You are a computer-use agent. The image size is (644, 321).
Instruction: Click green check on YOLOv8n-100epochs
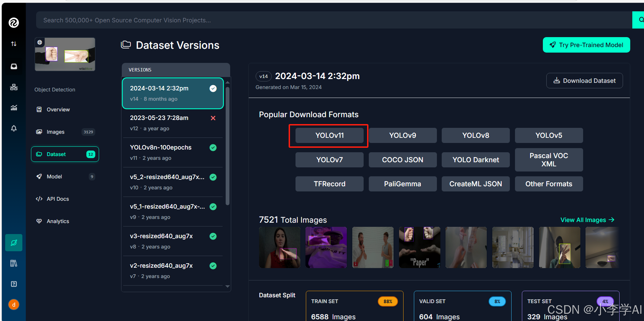[x=213, y=147]
